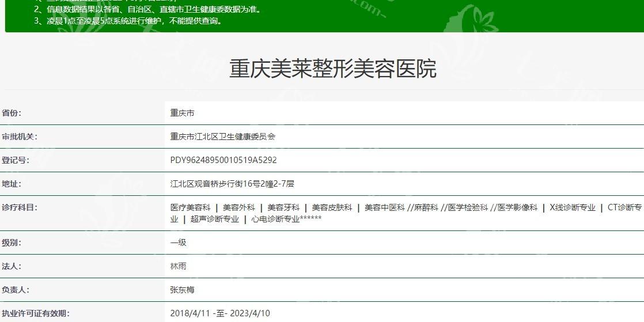Select the 登记号 label
Image resolution: width=644 pixels, height=322 pixels.
click(16, 160)
